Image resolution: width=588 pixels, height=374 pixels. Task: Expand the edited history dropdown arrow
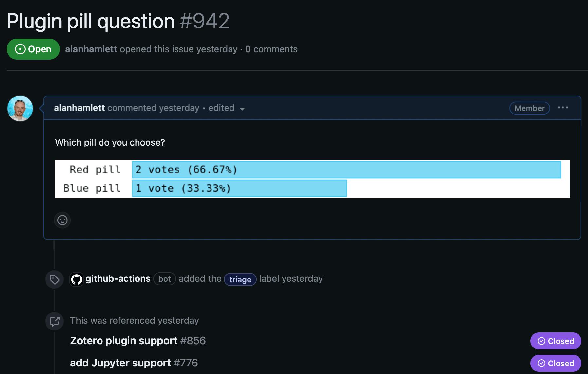(242, 109)
